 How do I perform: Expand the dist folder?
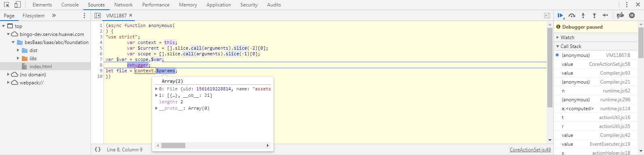[x=18, y=50]
